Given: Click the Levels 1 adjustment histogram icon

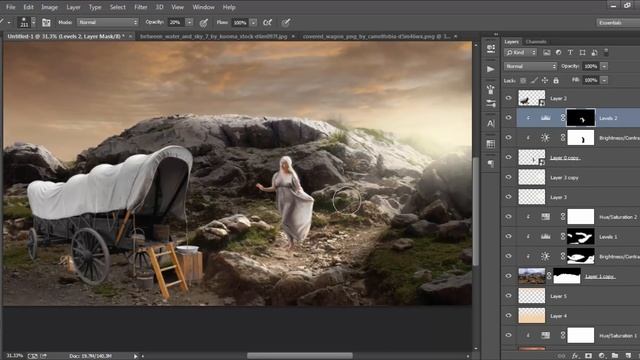Looking at the screenshot, I should [545, 236].
